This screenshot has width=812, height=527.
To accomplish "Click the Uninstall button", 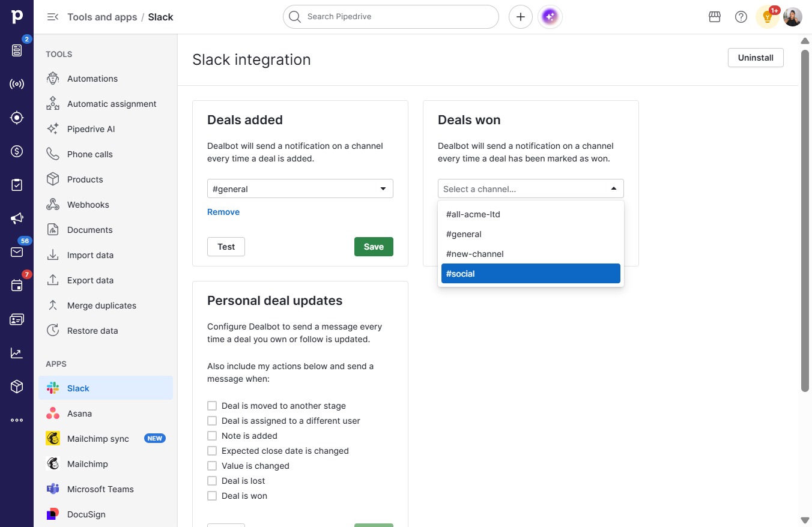I will [756, 58].
